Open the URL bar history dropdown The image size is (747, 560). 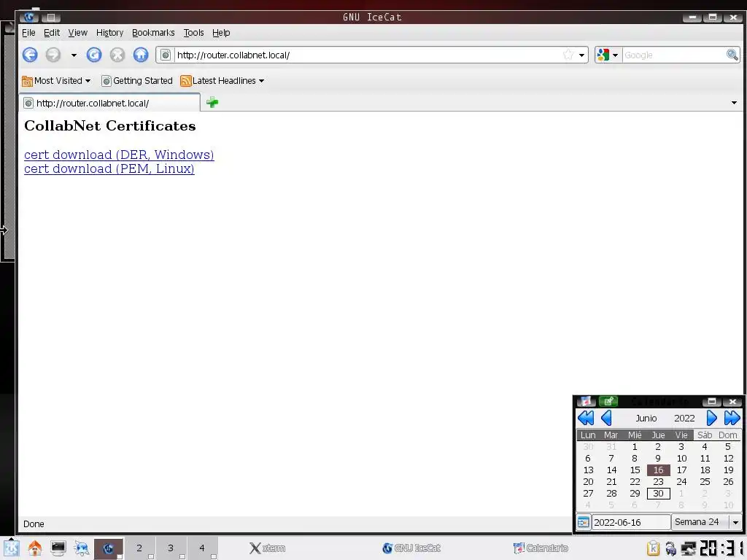click(581, 55)
